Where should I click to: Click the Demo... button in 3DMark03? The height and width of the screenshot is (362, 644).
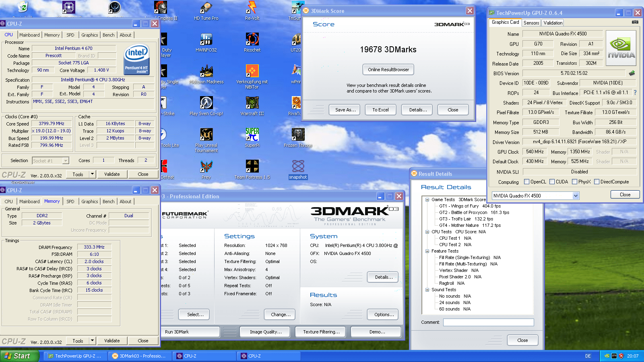376,332
